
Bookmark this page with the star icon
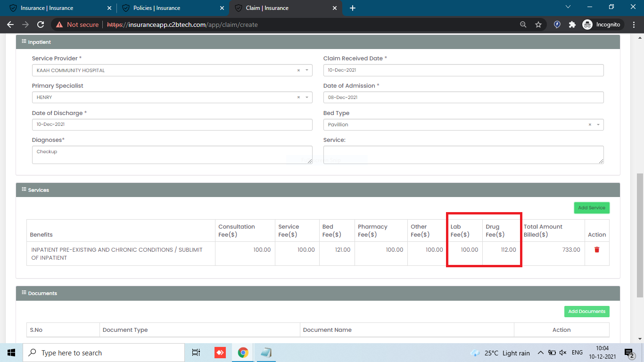coord(538,25)
